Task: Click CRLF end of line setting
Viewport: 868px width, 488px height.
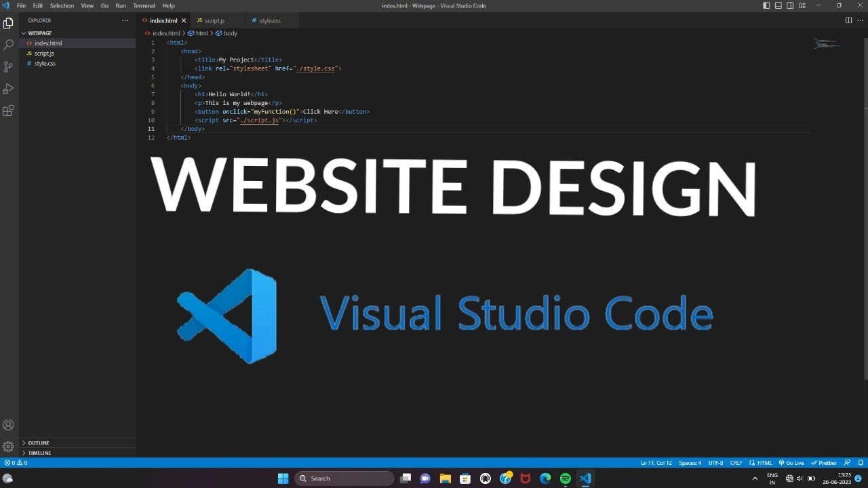Action: [736, 463]
